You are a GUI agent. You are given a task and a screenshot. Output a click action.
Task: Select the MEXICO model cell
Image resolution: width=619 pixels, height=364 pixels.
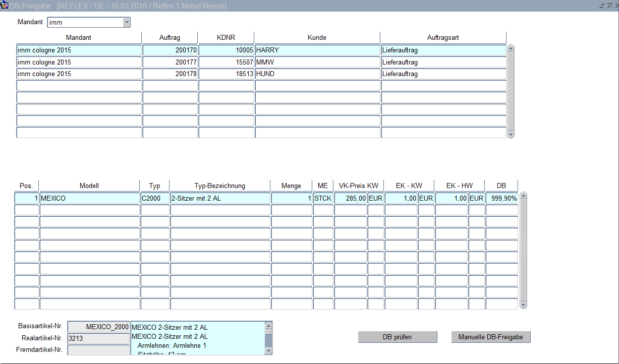click(x=89, y=199)
